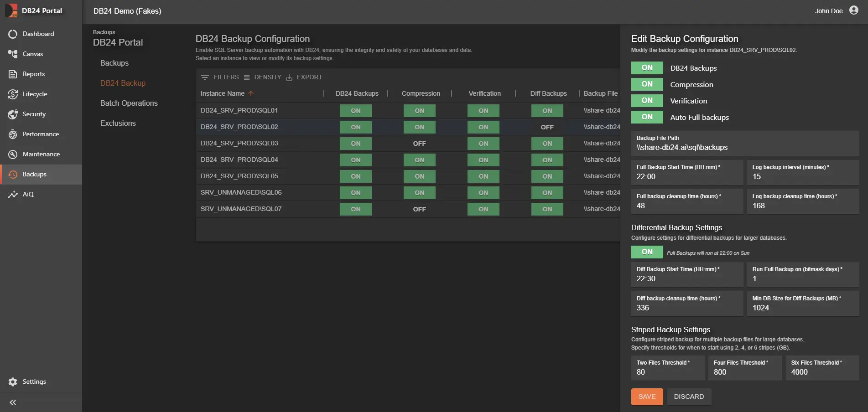
Task: Click the Maintenance wrench icon
Action: tap(13, 154)
